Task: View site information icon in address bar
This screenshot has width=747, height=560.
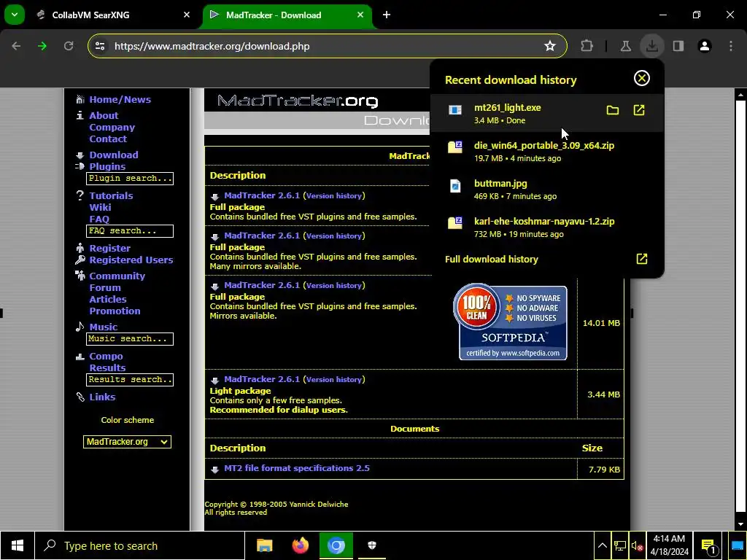Action: click(100, 46)
